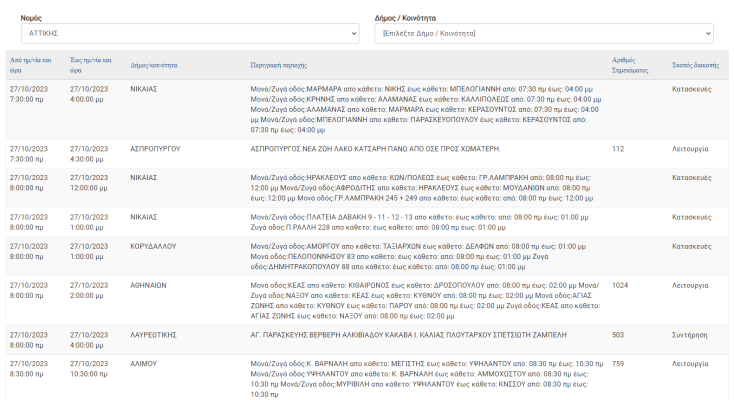The image size is (734, 400).
Task: Click the 'Περιγραφή περιοχής' column header
Action: [284, 65]
